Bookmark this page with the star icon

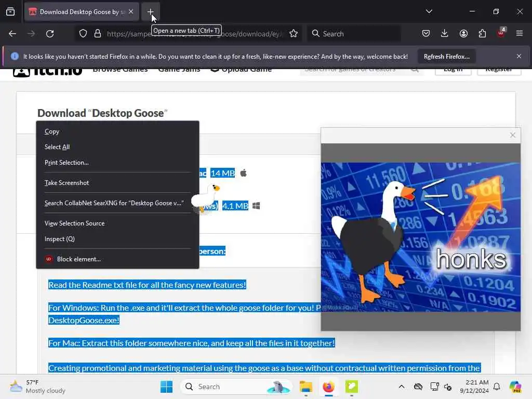[294, 34]
